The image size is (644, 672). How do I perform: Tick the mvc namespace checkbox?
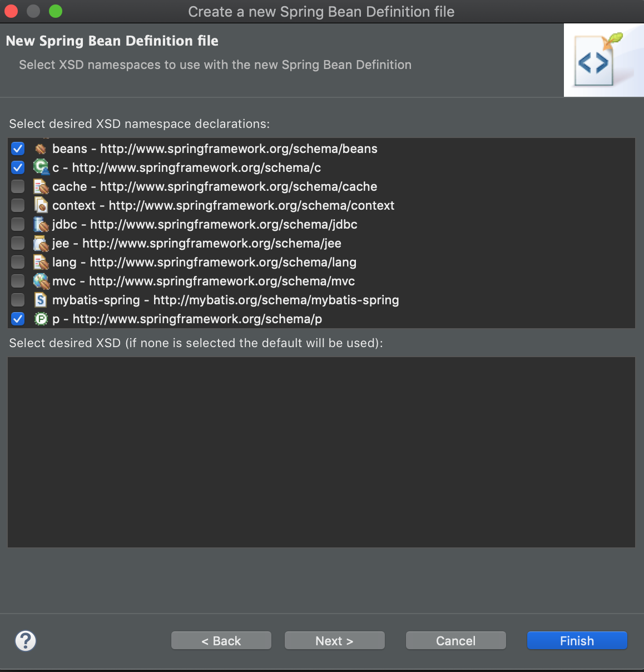(x=18, y=281)
